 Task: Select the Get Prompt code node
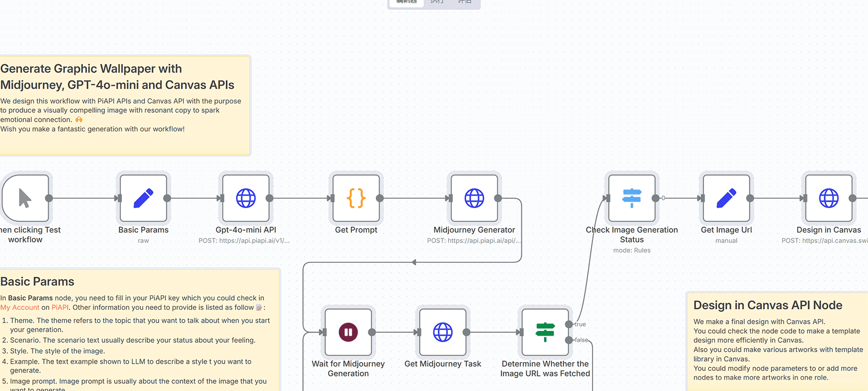coord(356,198)
